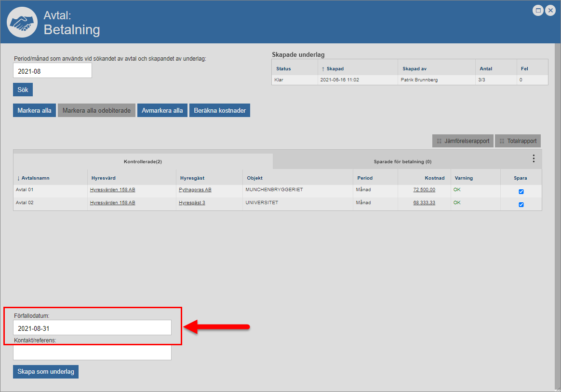Sort Skapade underlag by Skapad column

[335, 69]
